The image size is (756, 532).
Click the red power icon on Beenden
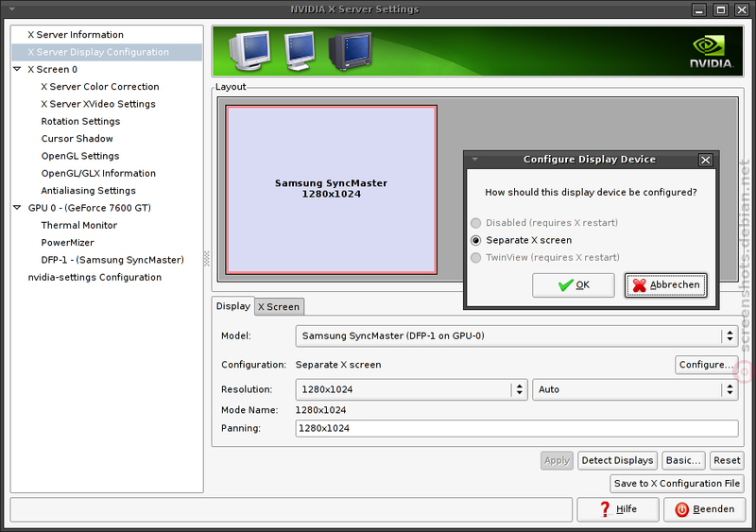681,509
